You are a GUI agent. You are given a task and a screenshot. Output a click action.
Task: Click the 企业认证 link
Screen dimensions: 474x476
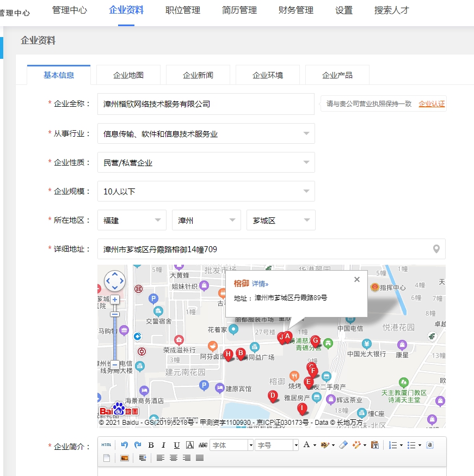[x=431, y=103]
